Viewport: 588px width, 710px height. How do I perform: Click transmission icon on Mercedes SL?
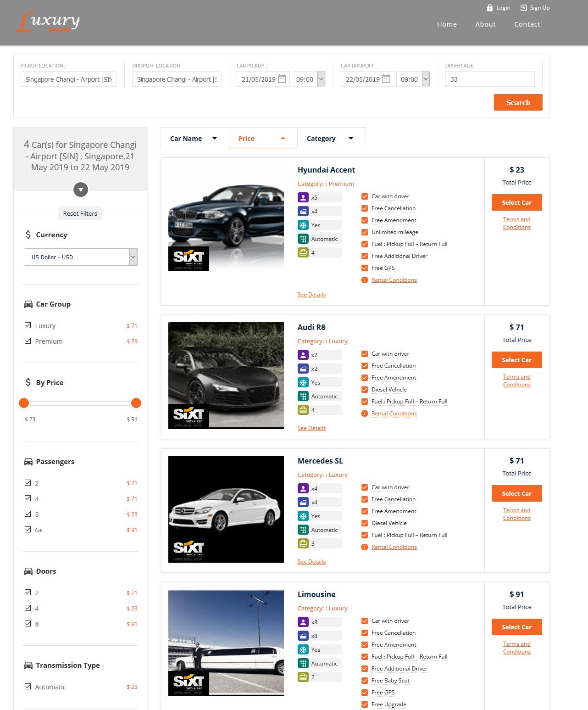(303, 530)
